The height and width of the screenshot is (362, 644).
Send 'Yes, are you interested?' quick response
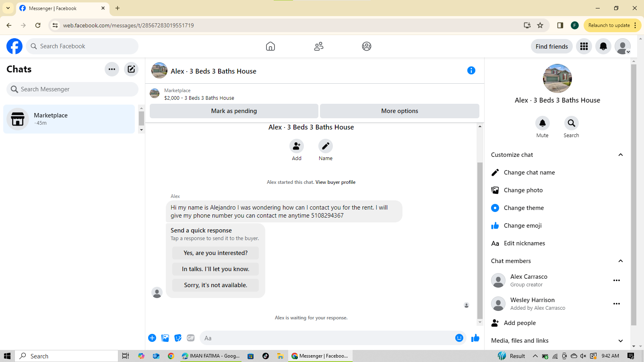point(216,253)
